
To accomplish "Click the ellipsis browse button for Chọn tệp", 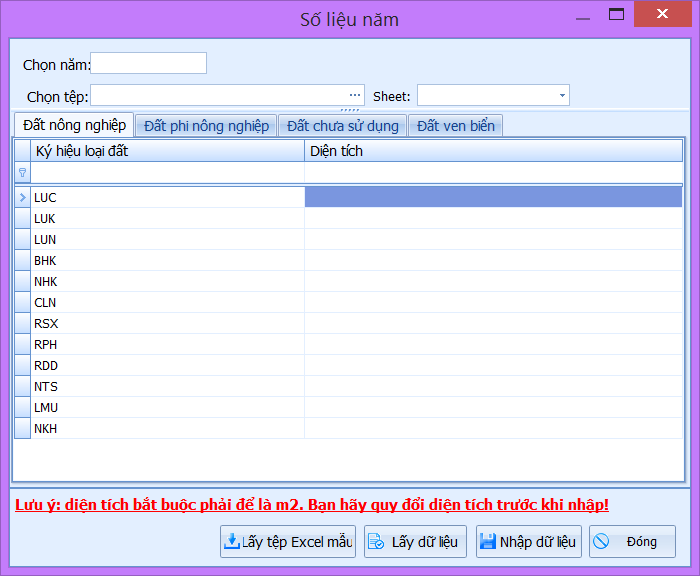I will (355, 96).
